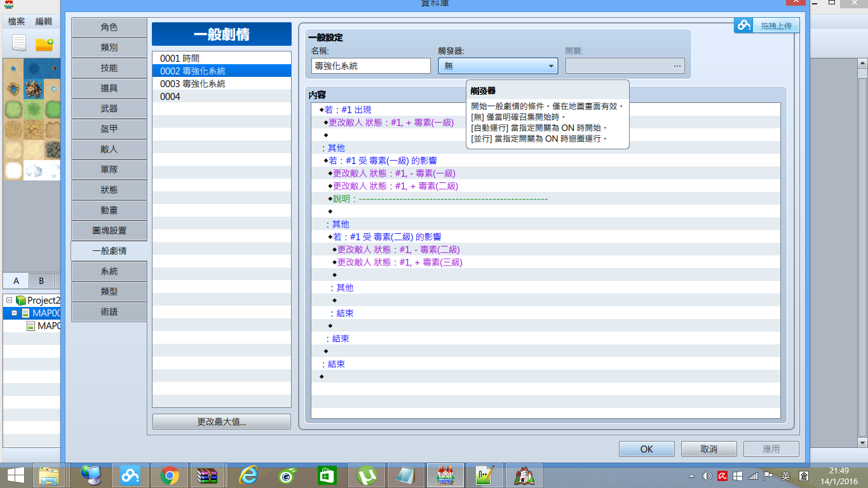Viewport: 868px width, 488px height.
Task: Open the 檔案 menu in main window
Action: 17,22
